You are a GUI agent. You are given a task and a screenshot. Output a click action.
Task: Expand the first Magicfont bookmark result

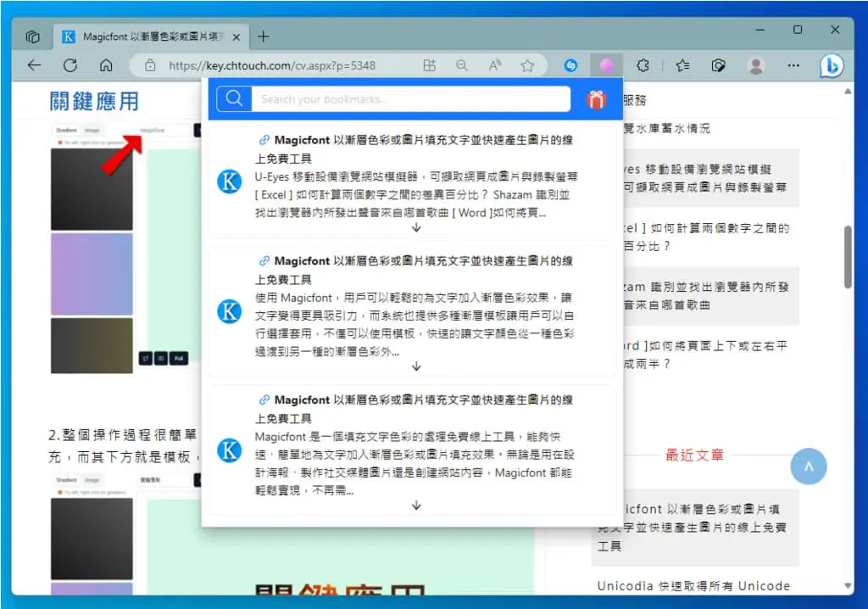[417, 228]
